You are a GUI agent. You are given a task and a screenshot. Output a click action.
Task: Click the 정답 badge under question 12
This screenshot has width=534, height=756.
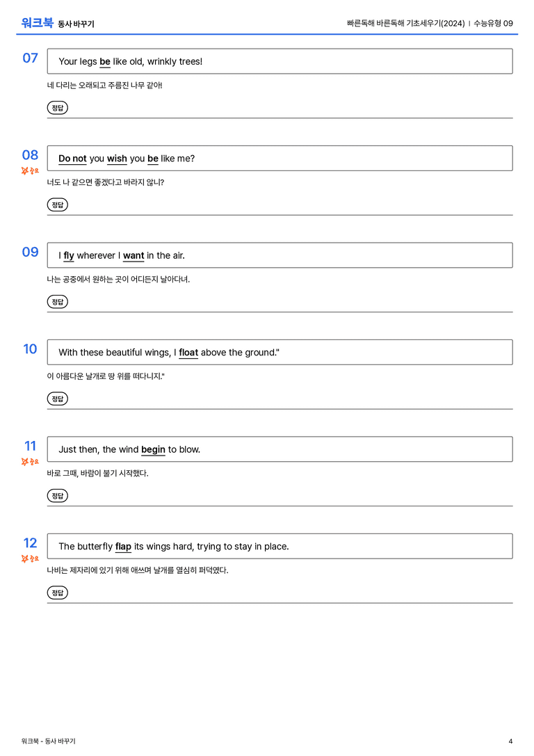point(57,593)
